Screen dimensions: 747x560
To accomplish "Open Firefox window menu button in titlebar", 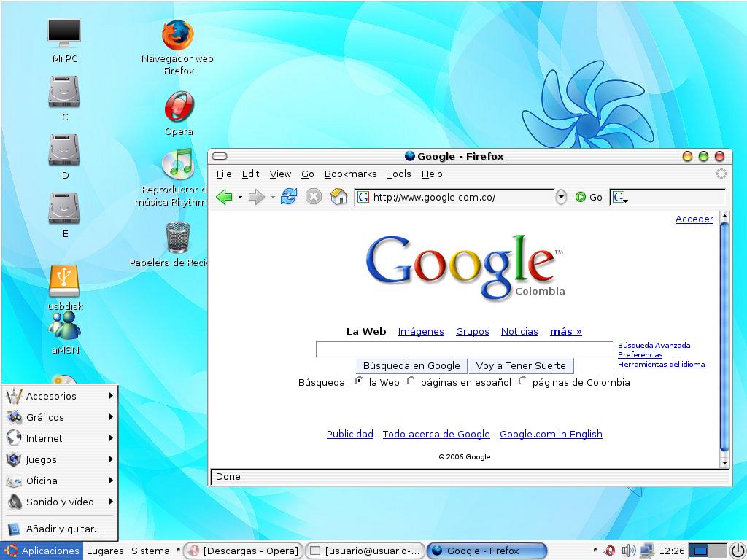I will (x=220, y=156).
